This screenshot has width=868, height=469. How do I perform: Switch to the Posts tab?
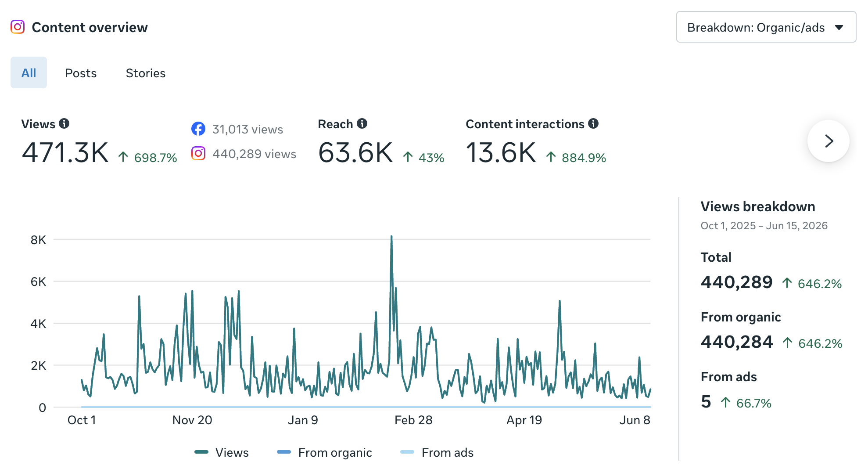tap(81, 73)
